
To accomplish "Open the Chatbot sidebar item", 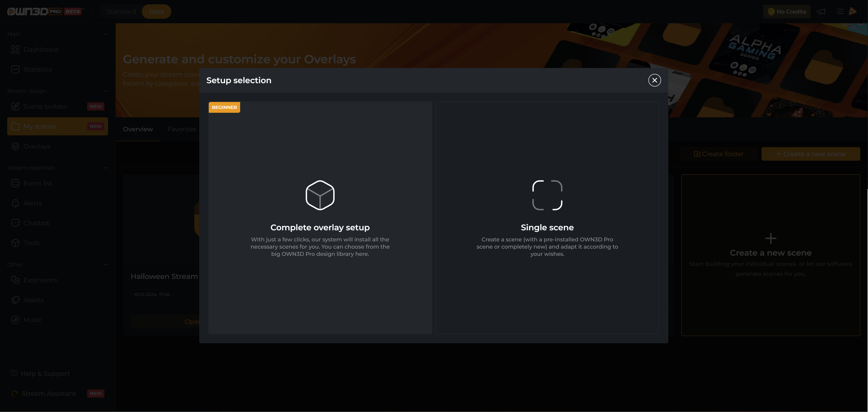I will 36,223.
